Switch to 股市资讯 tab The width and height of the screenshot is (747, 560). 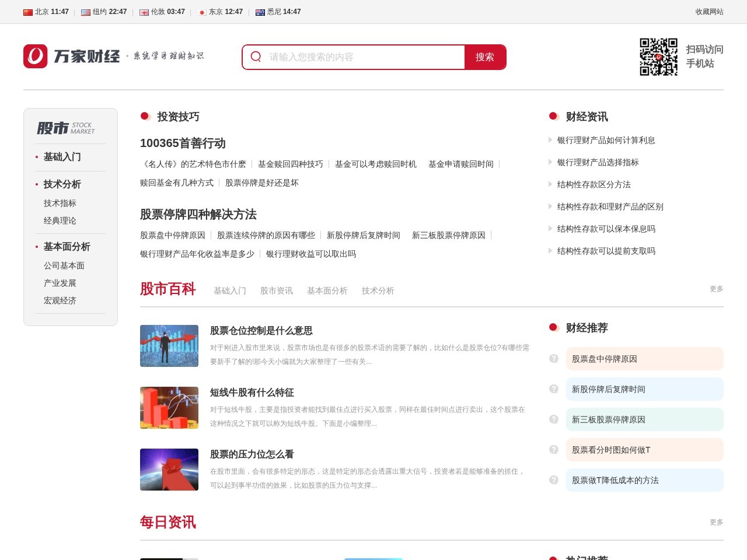[277, 290]
